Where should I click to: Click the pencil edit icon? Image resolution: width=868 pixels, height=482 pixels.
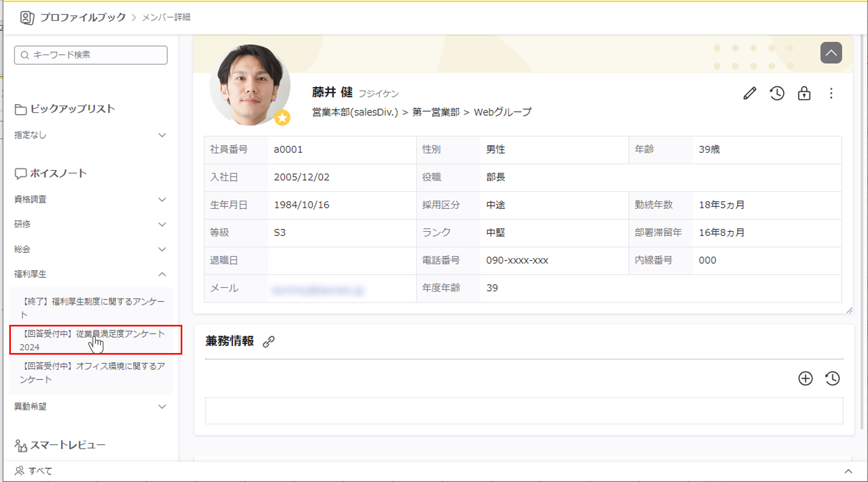(750, 93)
